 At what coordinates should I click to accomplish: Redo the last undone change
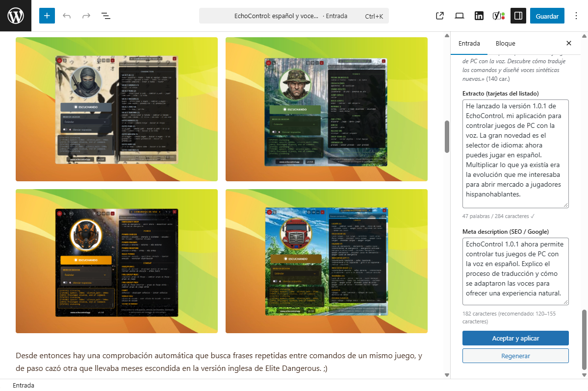click(x=86, y=16)
